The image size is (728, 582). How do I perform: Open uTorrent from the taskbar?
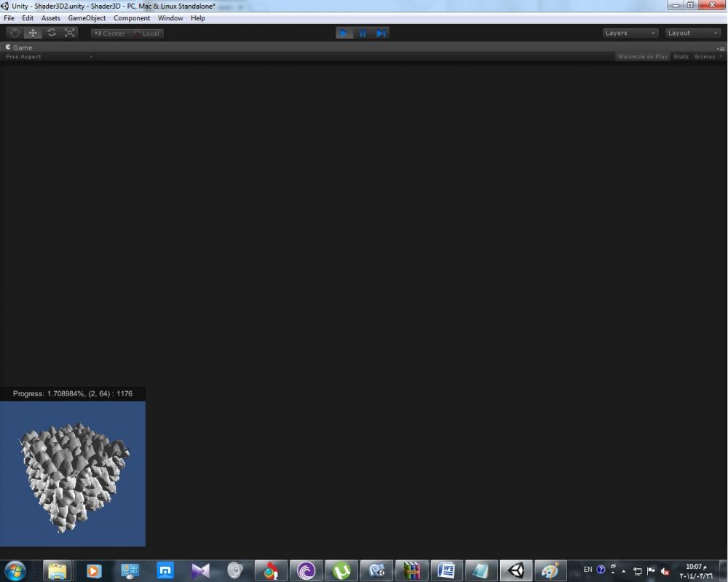[x=341, y=570]
